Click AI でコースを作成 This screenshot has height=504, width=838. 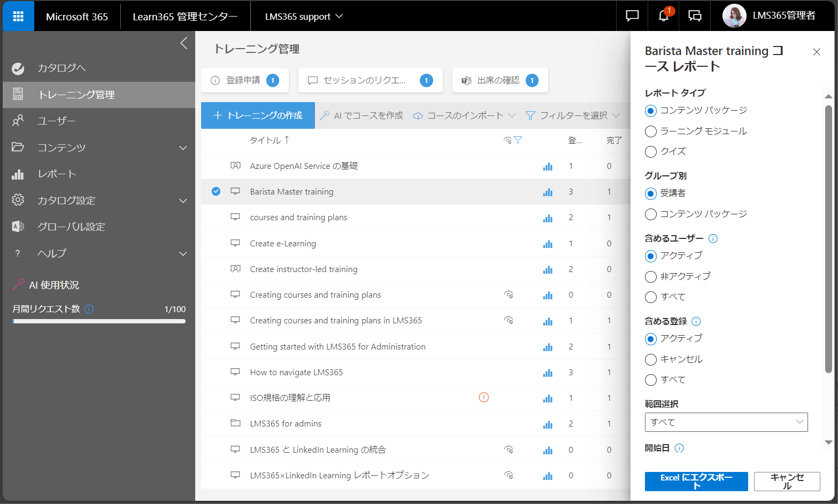(362, 115)
